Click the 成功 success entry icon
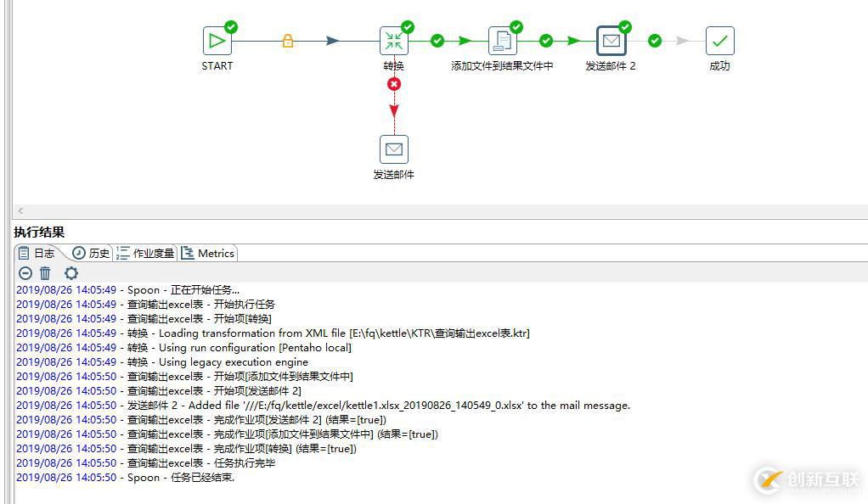 [719, 41]
